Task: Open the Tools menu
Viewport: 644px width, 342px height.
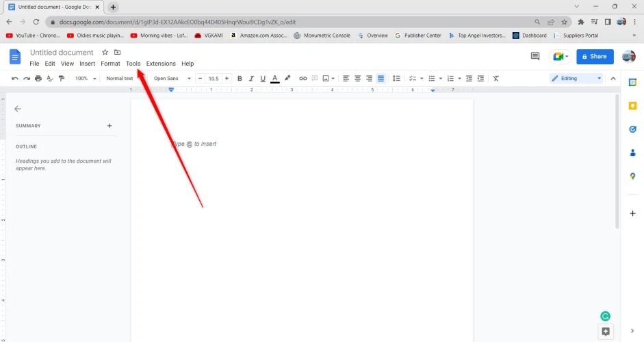Action: coord(133,64)
